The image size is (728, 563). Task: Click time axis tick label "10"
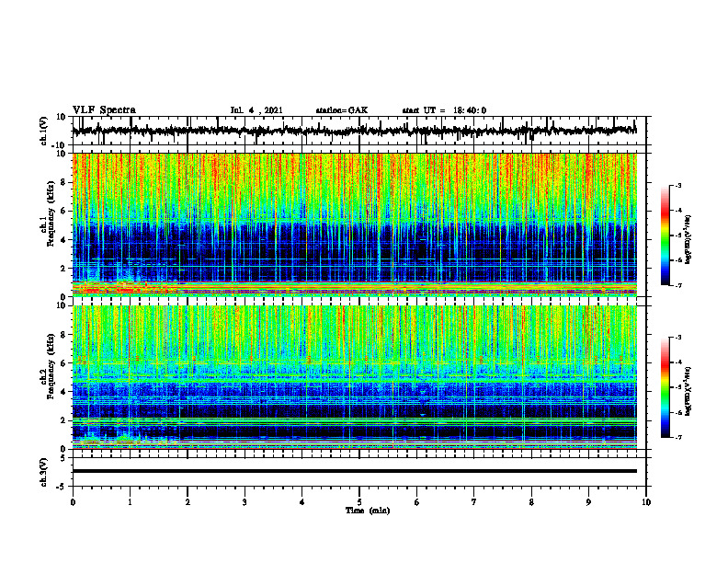pos(646,502)
